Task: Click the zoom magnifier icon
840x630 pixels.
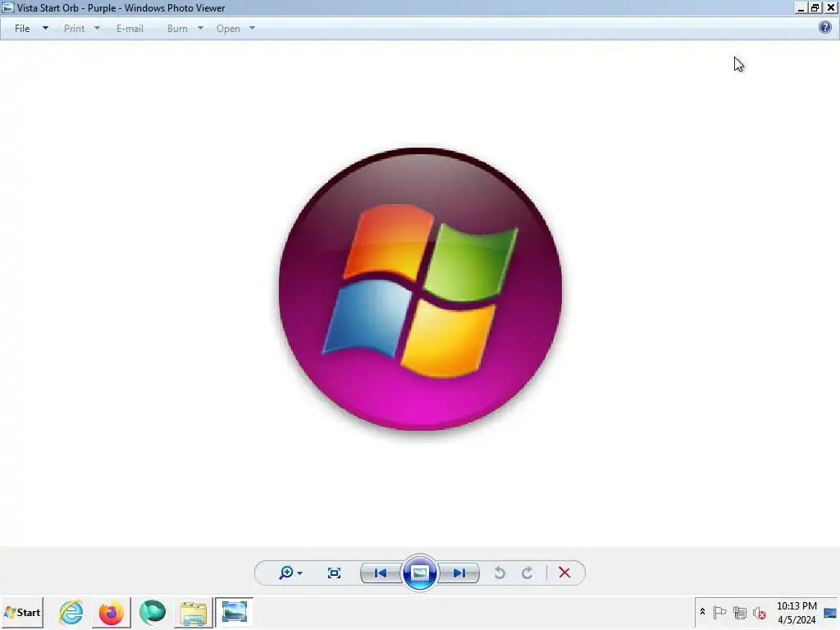Action: 286,573
